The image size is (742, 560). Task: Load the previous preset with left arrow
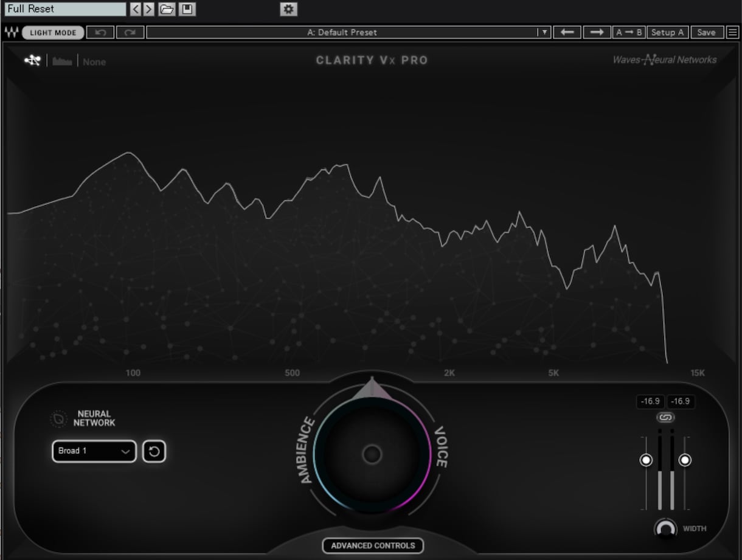567,32
